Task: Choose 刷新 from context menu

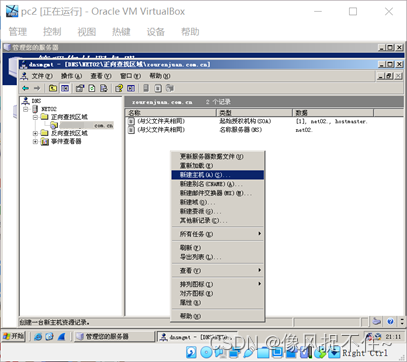Action: coord(218,248)
